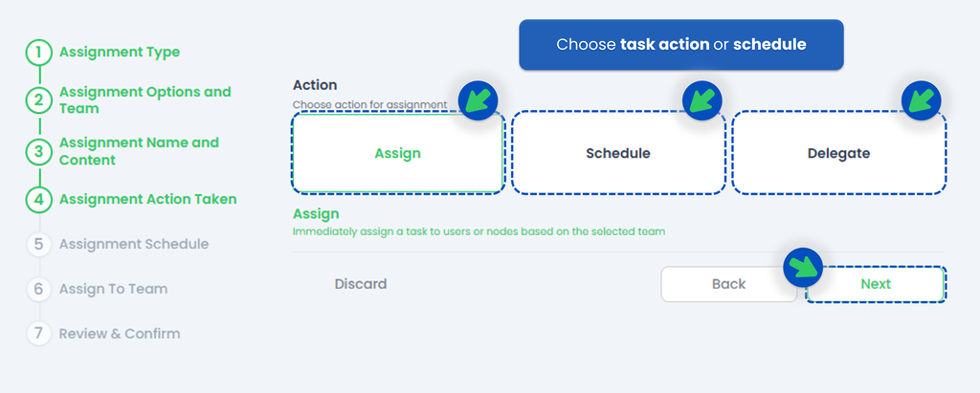Click the step 3 number circle
The height and width of the screenshot is (393, 980).
tap(38, 151)
